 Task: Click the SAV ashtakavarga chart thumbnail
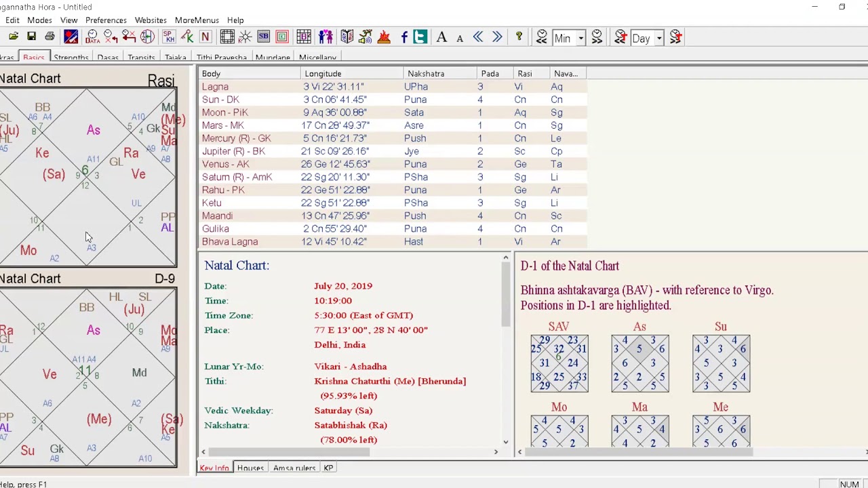click(x=559, y=363)
